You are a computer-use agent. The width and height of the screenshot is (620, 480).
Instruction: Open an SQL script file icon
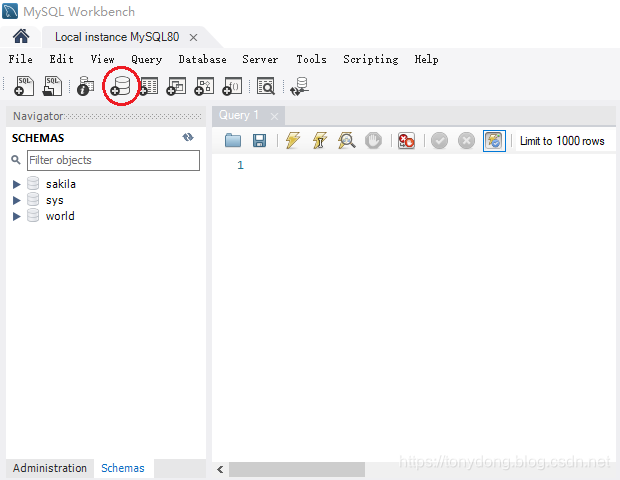(x=52, y=86)
